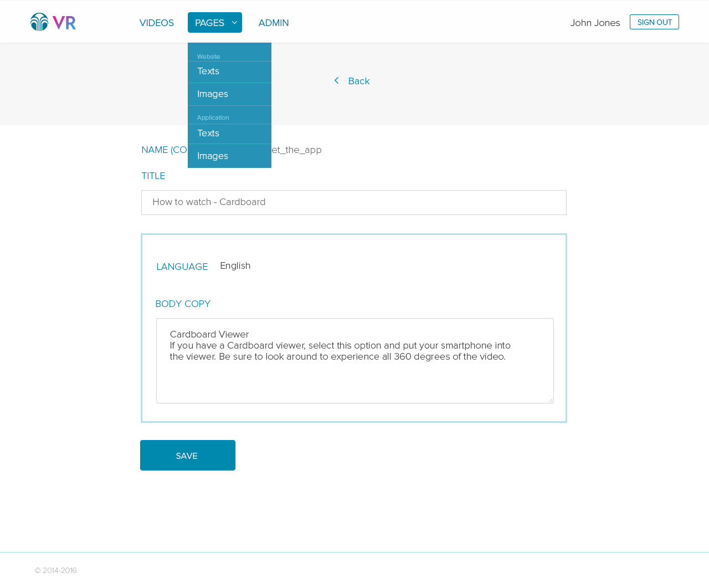The width and height of the screenshot is (709, 588).
Task: Click the left chevron beside Back
Action: (x=336, y=81)
